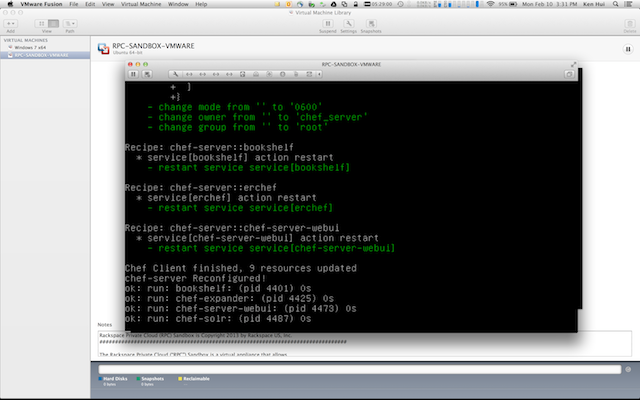This screenshot has width=640, height=400.
Task: Click the second network arrows icon in VM toolbar
Action: point(202,74)
